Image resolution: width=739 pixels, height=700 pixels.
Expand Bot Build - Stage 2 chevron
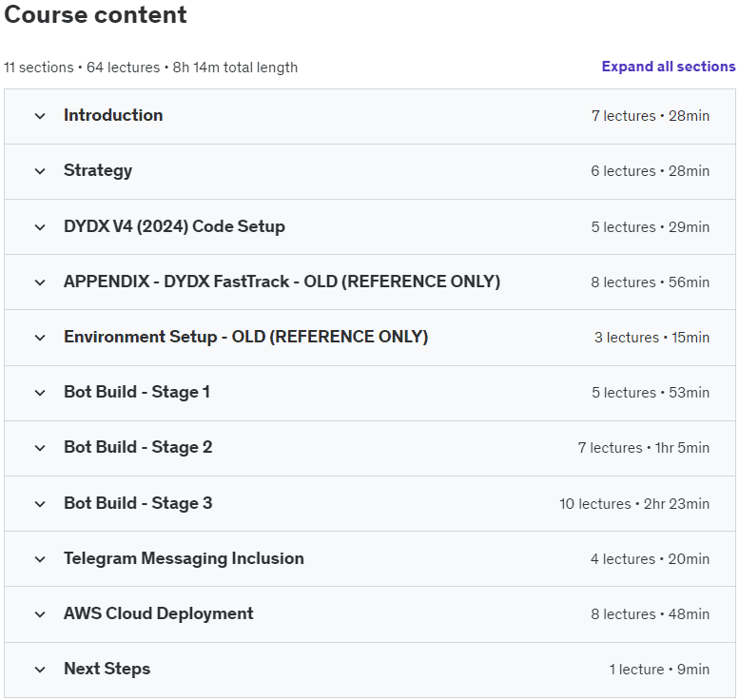click(40, 448)
